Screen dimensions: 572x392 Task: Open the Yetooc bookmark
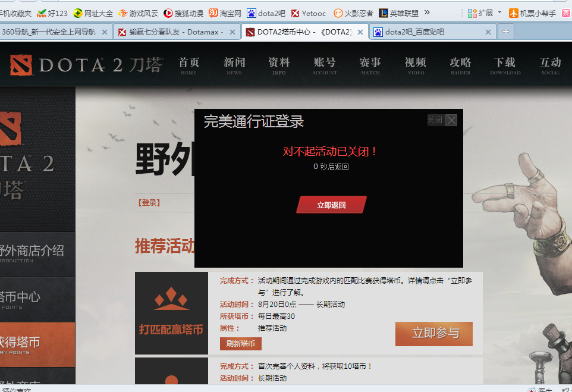309,14
